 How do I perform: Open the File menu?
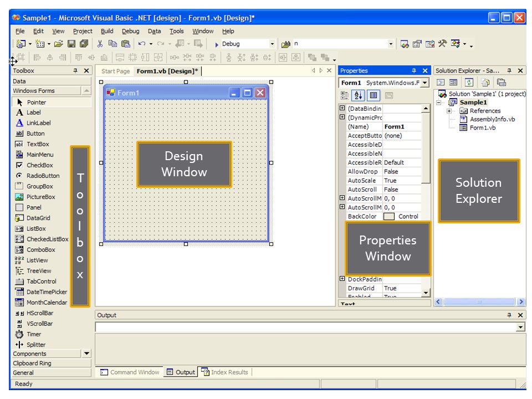coord(20,31)
